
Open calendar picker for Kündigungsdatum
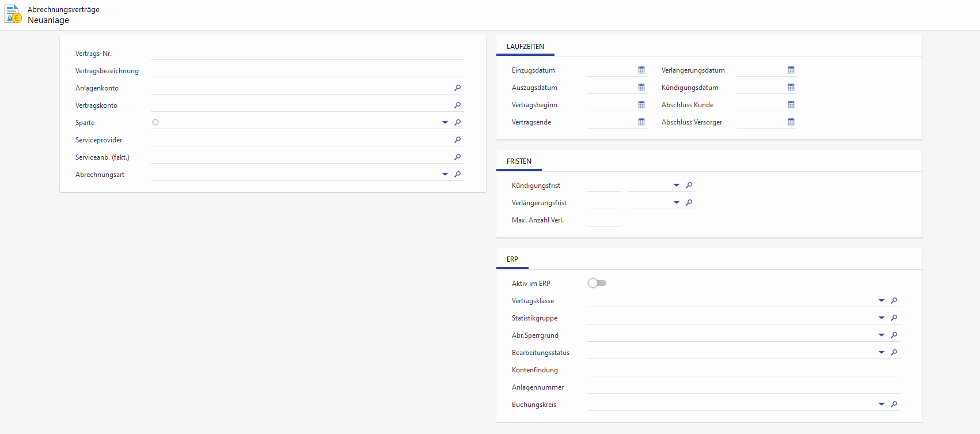(x=791, y=88)
